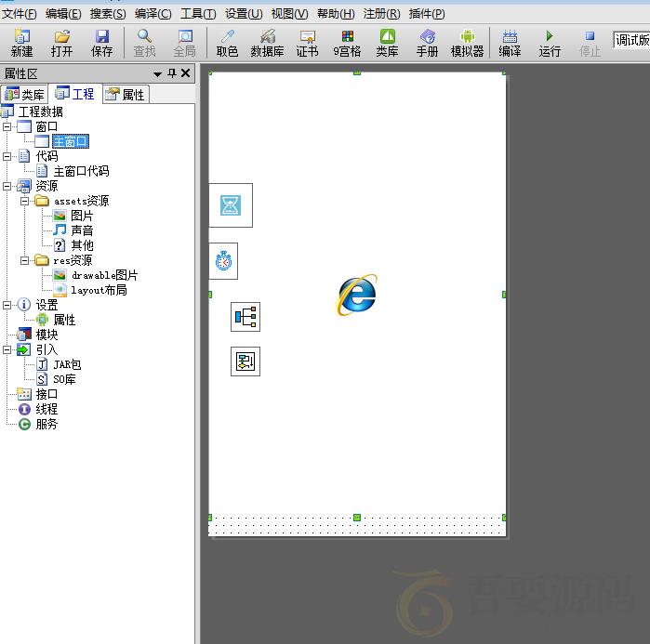
Task: Open the 编辑(E) menu
Action: 63,14
